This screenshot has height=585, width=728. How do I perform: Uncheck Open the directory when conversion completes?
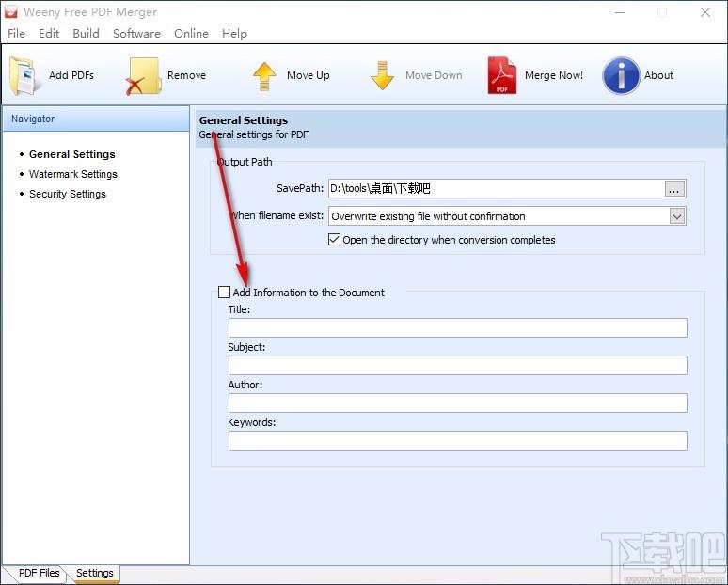click(334, 240)
